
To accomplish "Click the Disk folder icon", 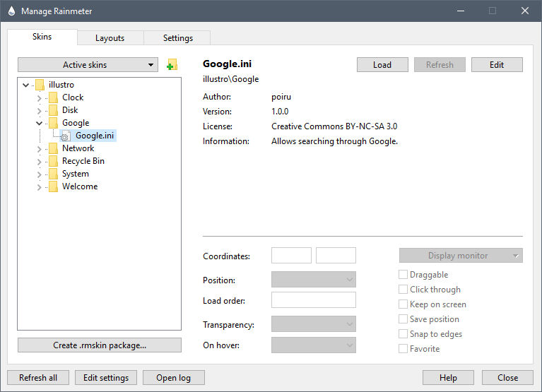I will pos(53,110).
